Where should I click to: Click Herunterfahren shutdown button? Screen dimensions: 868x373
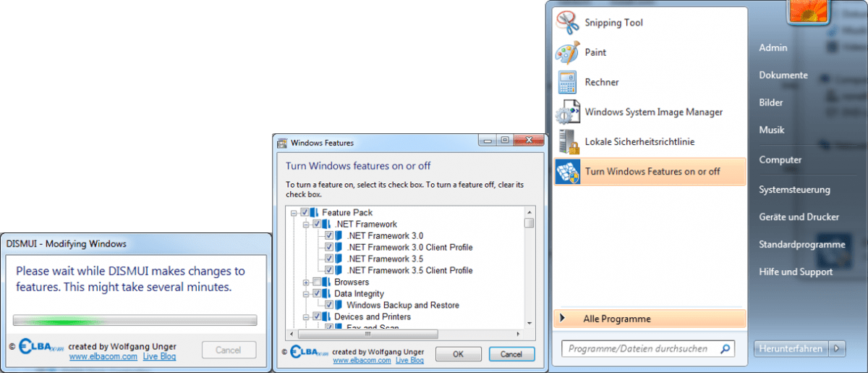(x=791, y=348)
